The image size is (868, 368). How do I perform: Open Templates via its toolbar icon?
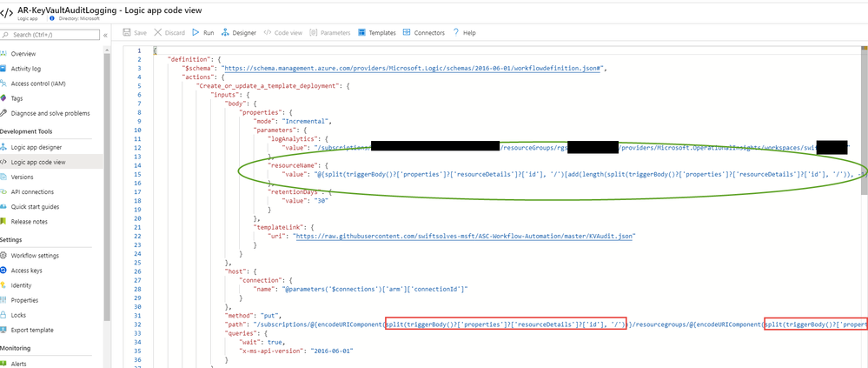pyautogui.click(x=362, y=33)
